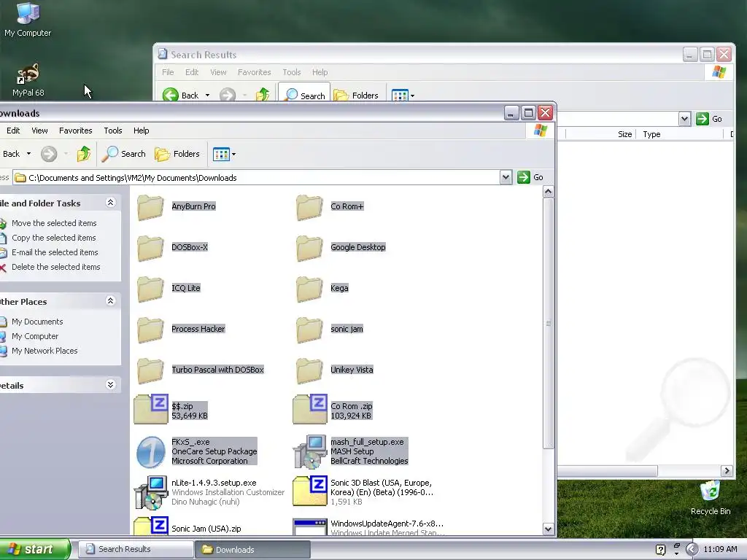This screenshot has height=560, width=747.
Task: Click the Downloads scrollbar down arrow
Action: (x=549, y=529)
